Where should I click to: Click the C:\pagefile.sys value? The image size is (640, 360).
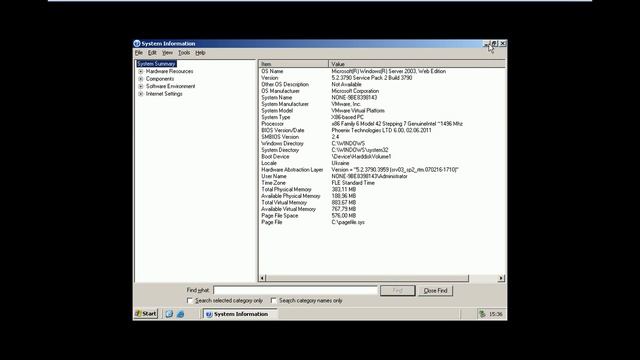pos(348,222)
